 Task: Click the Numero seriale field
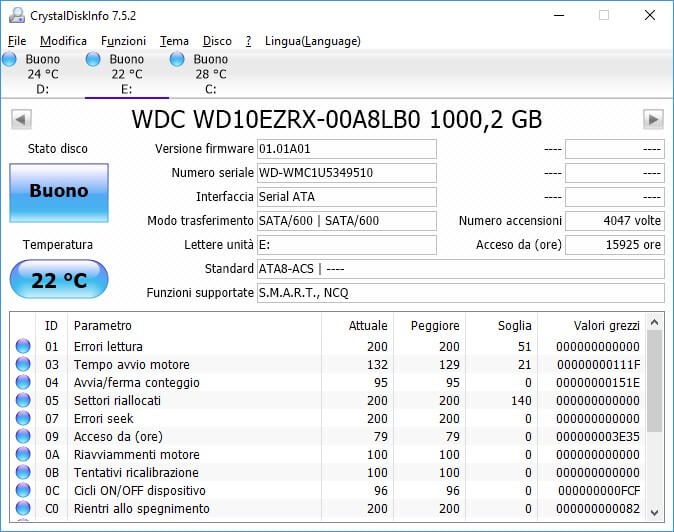coord(346,173)
